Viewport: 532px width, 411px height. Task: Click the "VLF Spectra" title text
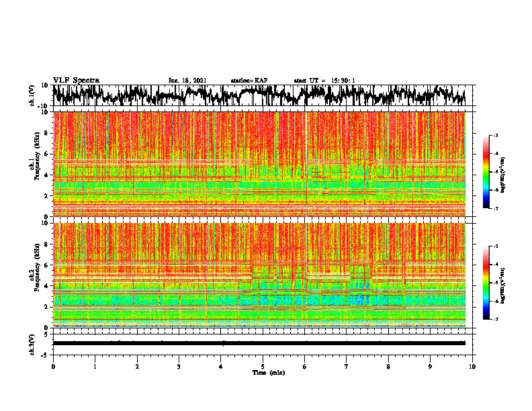tap(76, 80)
